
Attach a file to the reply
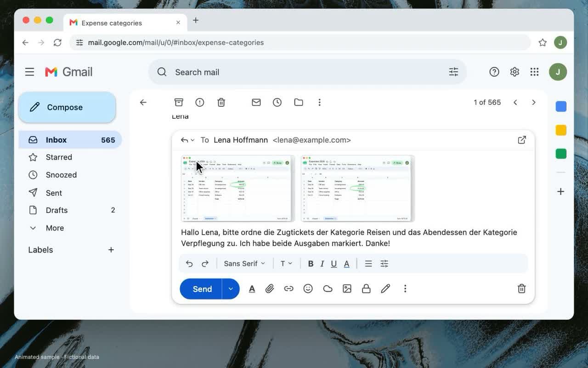coord(270,289)
